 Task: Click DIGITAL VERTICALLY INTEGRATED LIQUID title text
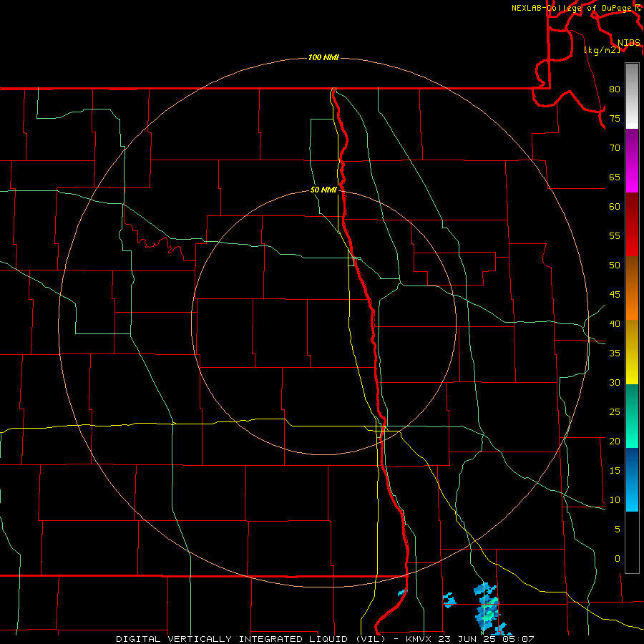point(233,639)
